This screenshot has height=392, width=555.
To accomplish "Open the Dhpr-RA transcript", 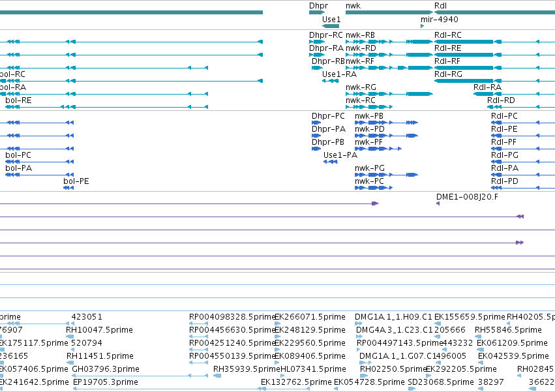I will point(317,55).
